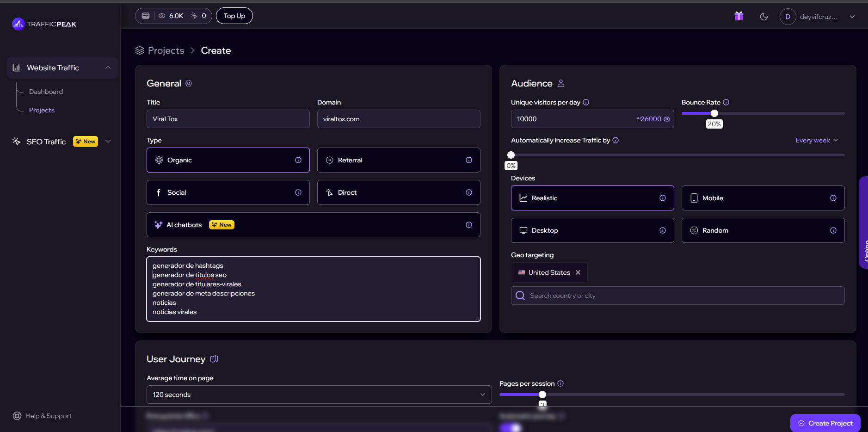Choose Random devices option

tap(763, 230)
